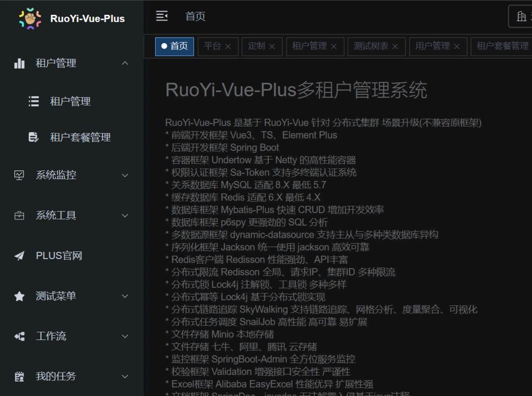532x396 pixels.
Task: Click the 系统监控 monitor icon
Action: coord(19,175)
